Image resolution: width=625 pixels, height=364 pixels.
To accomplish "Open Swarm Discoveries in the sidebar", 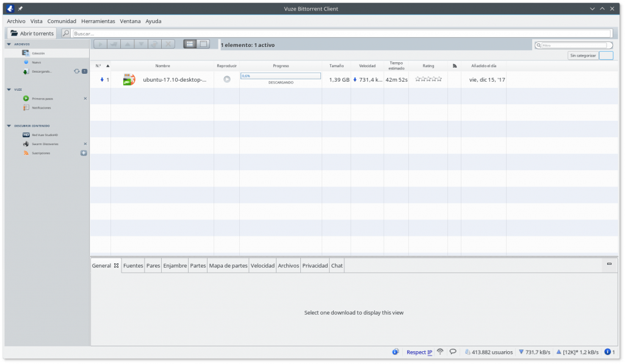I will click(45, 144).
